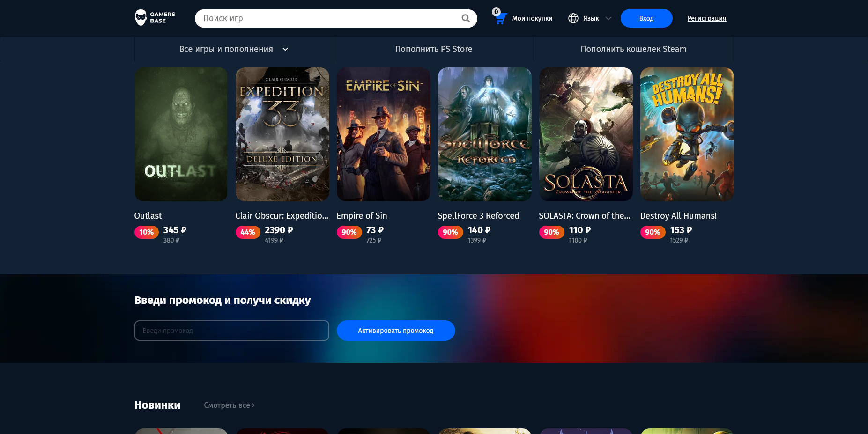This screenshot has width=868, height=434.
Task: Click the globe language icon
Action: (x=573, y=18)
